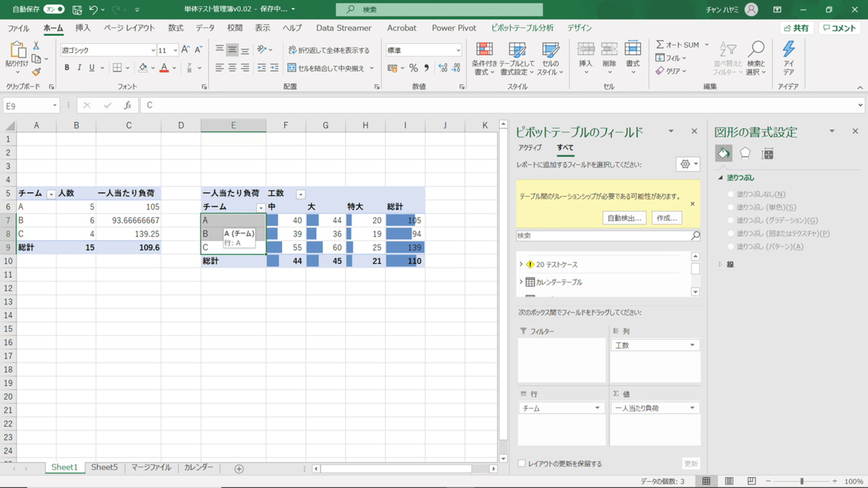The height and width of the screenshot is (488, 868).
Task: Switch to the 挿入 ribbon tab
Action: pyautogui.click(x=83, y=28)
